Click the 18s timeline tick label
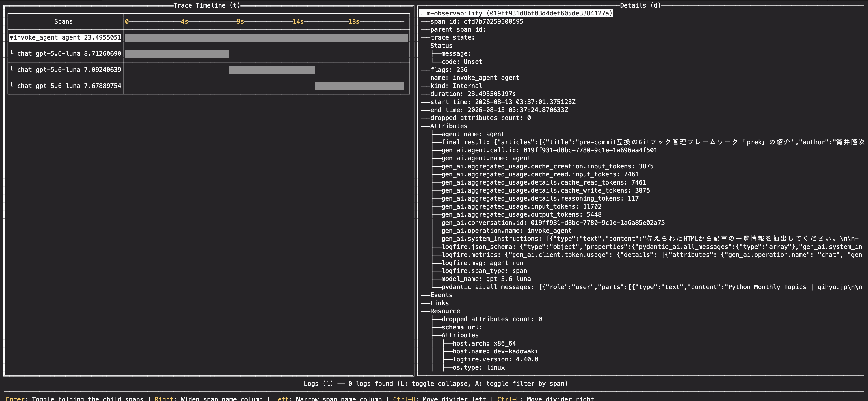The width and height of the screenshot is (868, 401). (354, 22)
